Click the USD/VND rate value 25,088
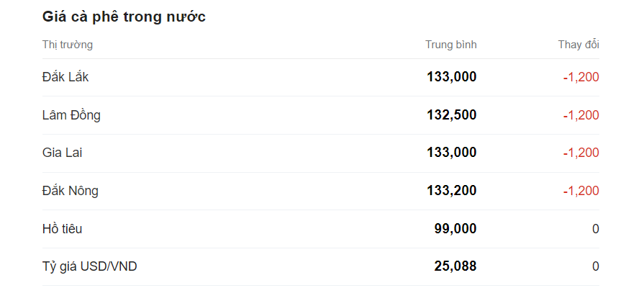This screenshot has height=288, width=644. (455, 266)
